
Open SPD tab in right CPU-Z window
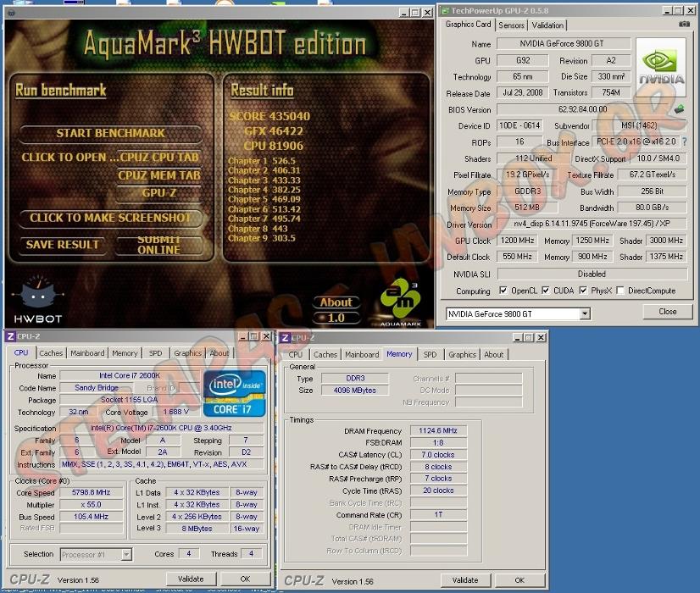(430, 354)
